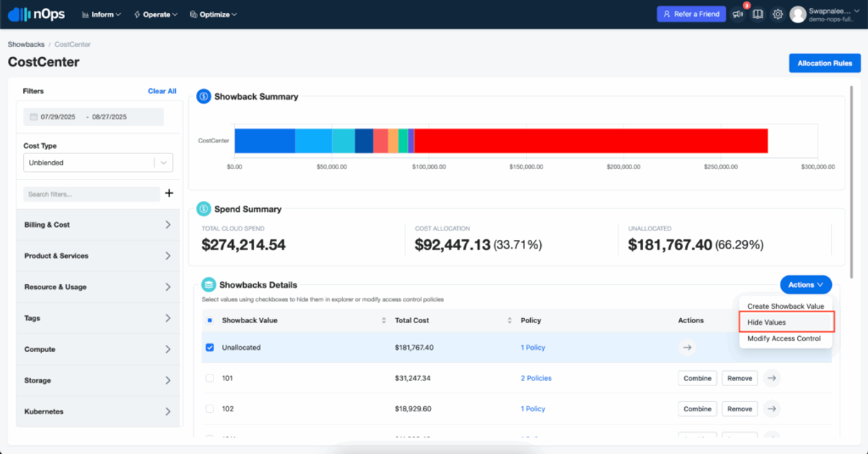Open the 2 Policies link
Image resolution: width=868 pixels, height=454 pixels.
click(536, 378)
